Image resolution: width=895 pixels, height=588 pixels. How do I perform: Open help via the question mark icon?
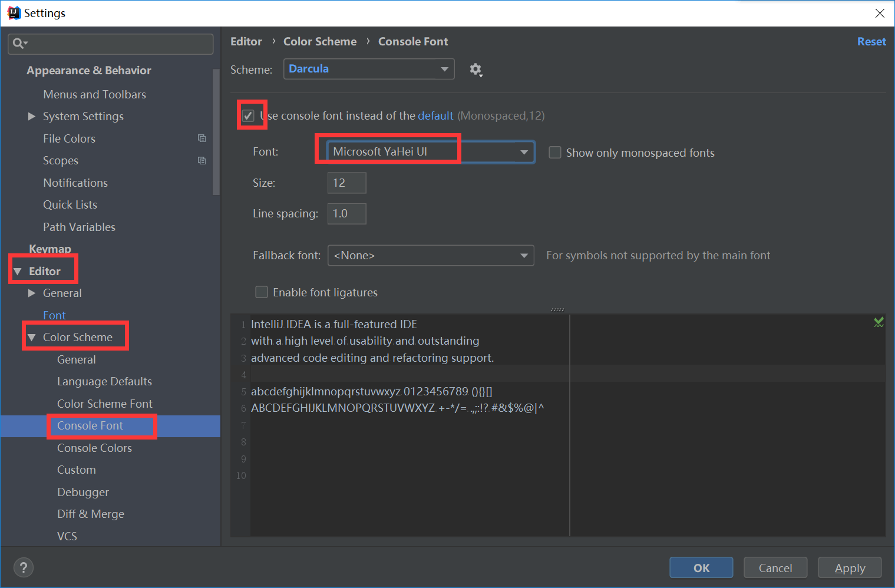pyautogui.click(x=23, y=567)
